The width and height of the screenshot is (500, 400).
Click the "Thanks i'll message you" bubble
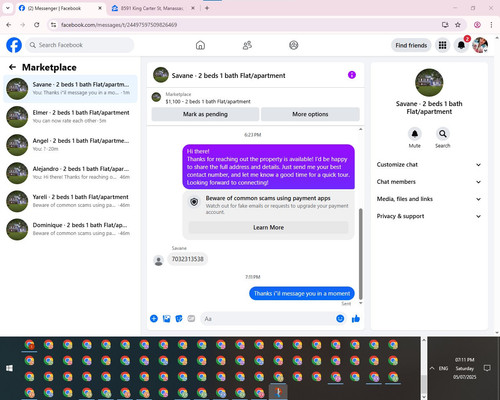[x=302, y=293]
